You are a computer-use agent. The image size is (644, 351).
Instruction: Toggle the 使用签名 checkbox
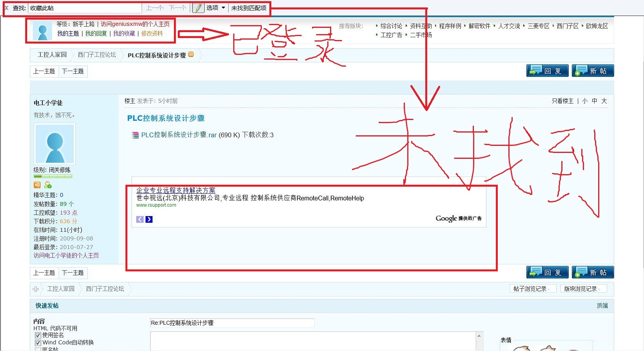tap(38, 335)
